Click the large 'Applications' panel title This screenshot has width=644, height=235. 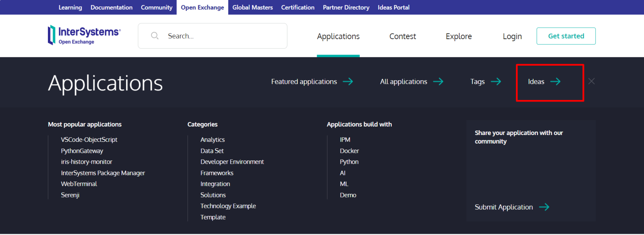[105, 83]
